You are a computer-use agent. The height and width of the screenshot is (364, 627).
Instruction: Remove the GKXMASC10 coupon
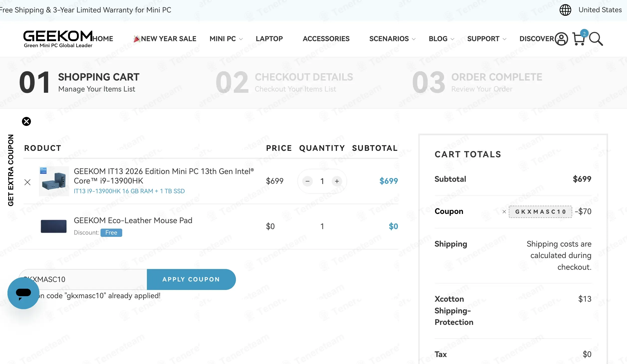[x=504, y=212]
